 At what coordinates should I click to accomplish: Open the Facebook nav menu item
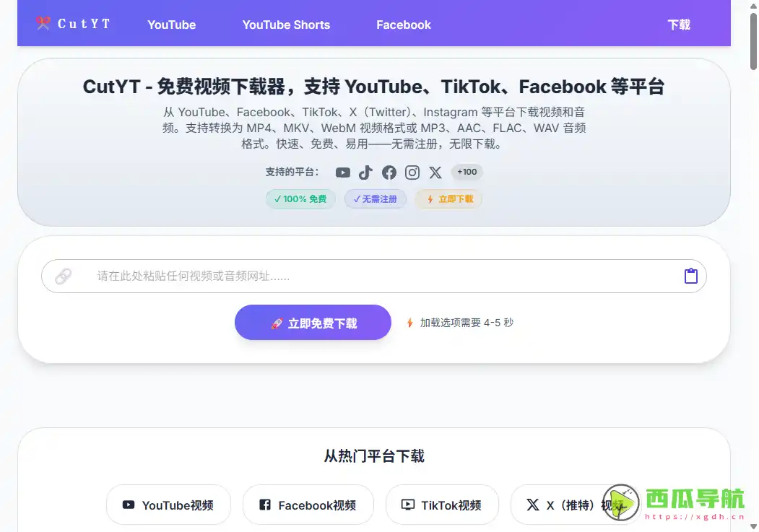pyautogui.click(x=403, y=24)
